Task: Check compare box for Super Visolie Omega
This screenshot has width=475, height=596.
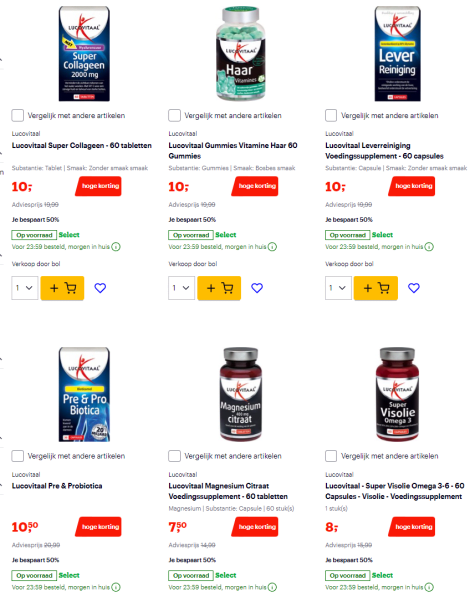Action: (331, 456)
